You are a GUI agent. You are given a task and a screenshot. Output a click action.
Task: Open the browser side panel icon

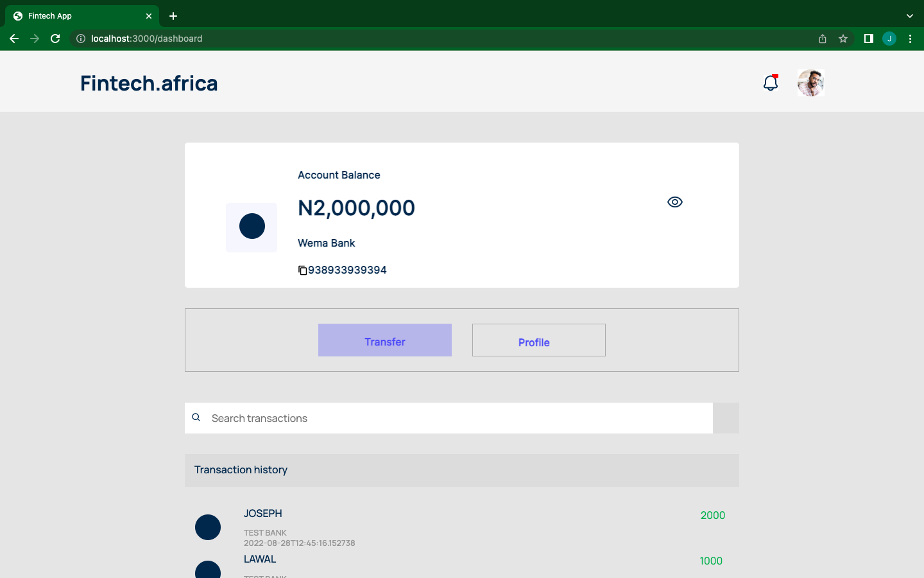point(868,39)
